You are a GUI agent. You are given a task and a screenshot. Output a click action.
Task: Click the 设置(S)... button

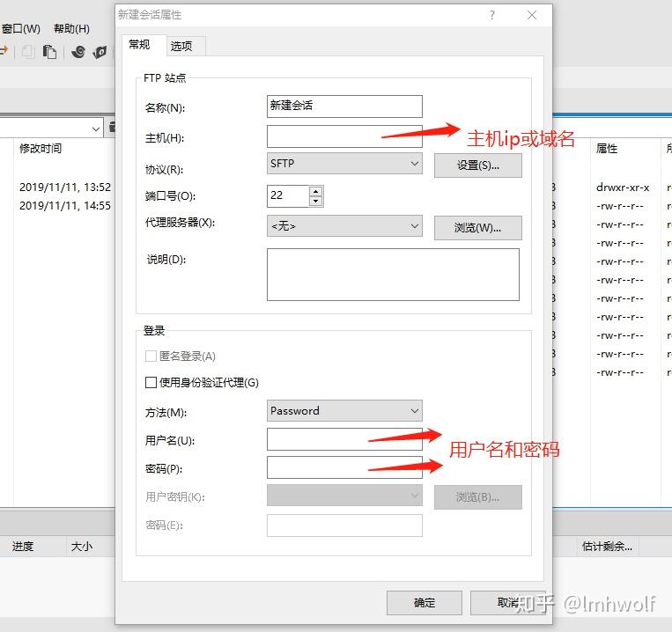tap(478, 165)
